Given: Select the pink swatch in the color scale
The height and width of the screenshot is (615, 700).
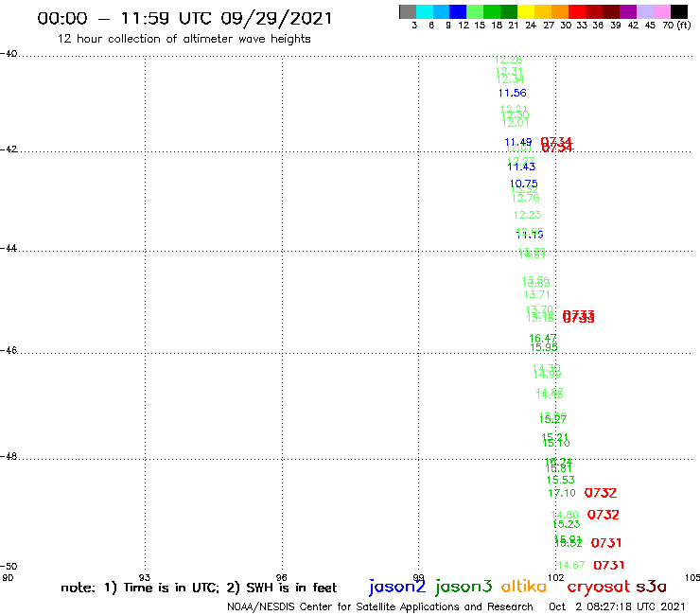Looking at the screenshot, I should [x=661, y=11].
